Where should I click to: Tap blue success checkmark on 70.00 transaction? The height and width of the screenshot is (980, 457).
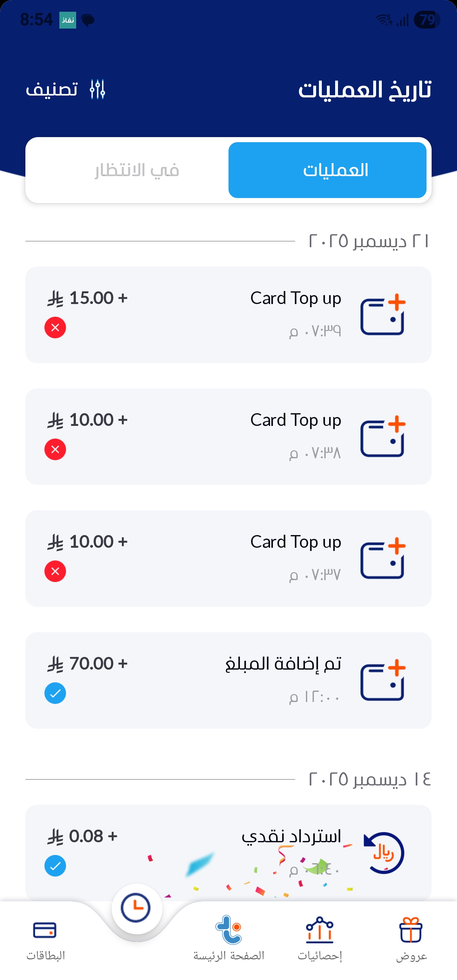click(55, 693)
